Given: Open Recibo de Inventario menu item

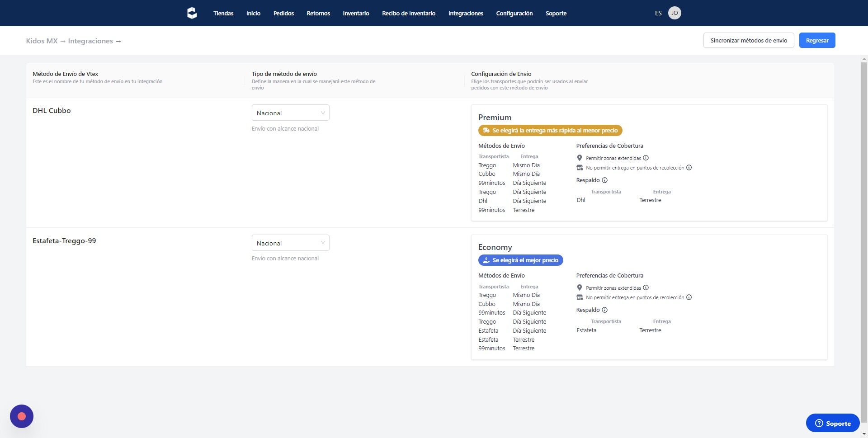Looking at the screenshot, I should 409,13.
